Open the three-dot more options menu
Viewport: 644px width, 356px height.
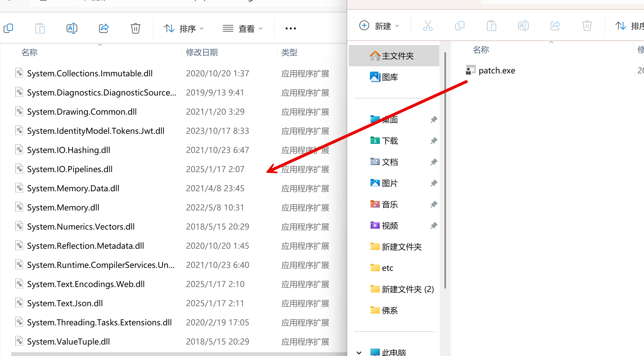(x=291, y=28)
